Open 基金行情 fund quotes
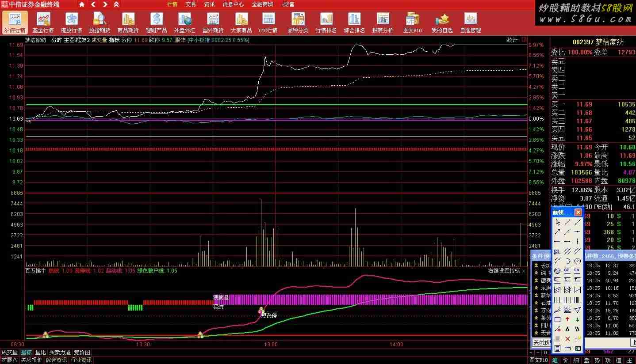 pos(43,23)
